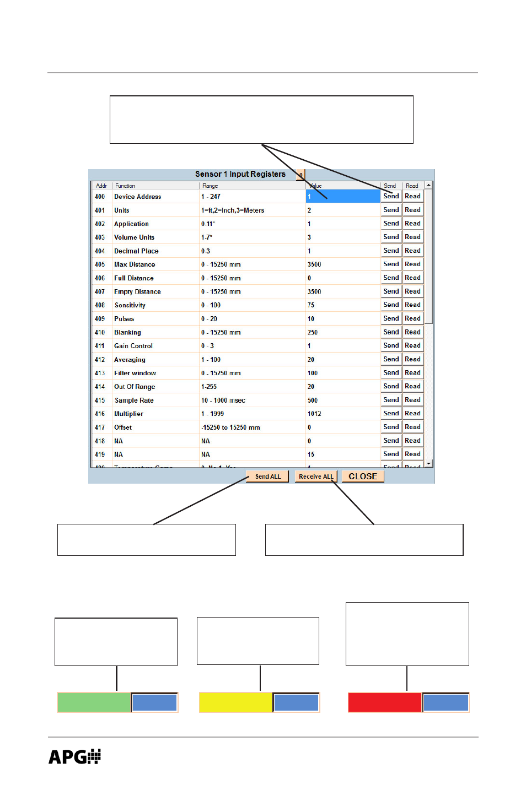Viewport: 526px width, 812px height.
Task: Click the blue box beside red swatch
Action: point(446,702)
